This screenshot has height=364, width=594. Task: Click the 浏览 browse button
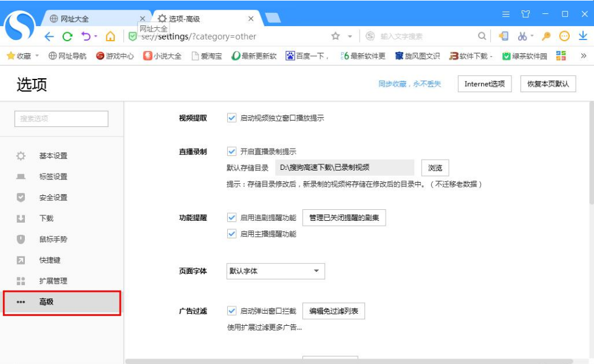pos(434,167)
